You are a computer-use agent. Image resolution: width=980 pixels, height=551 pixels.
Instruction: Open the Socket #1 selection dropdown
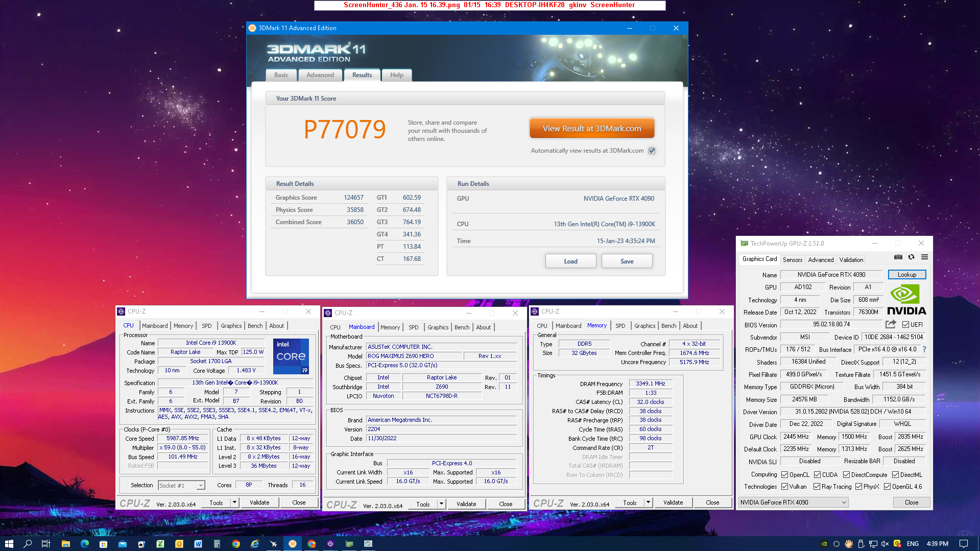181,485
